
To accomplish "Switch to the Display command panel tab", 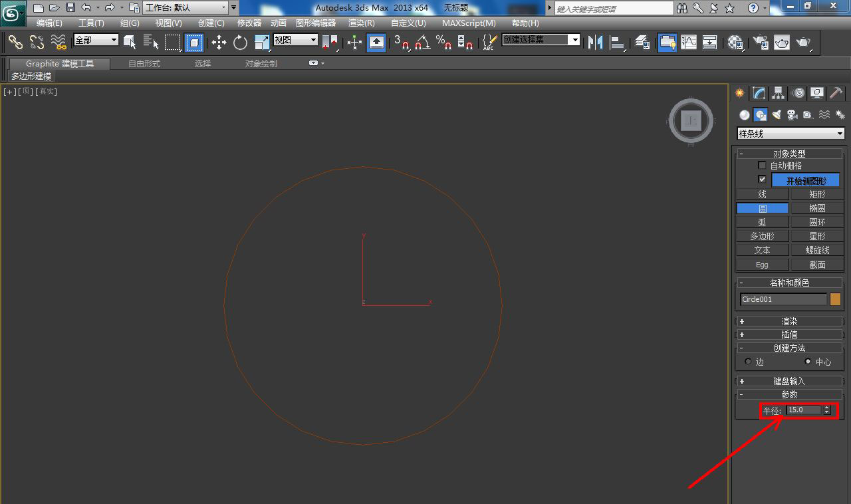I will (817, 93).
